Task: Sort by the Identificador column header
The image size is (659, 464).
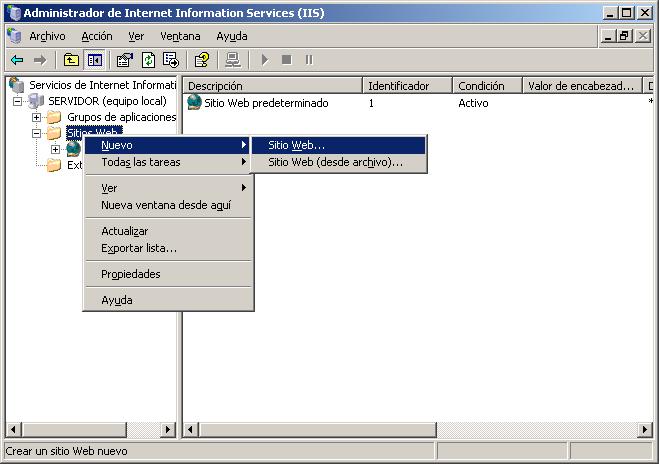Action: pyautogui.click(x=407, y=86)
